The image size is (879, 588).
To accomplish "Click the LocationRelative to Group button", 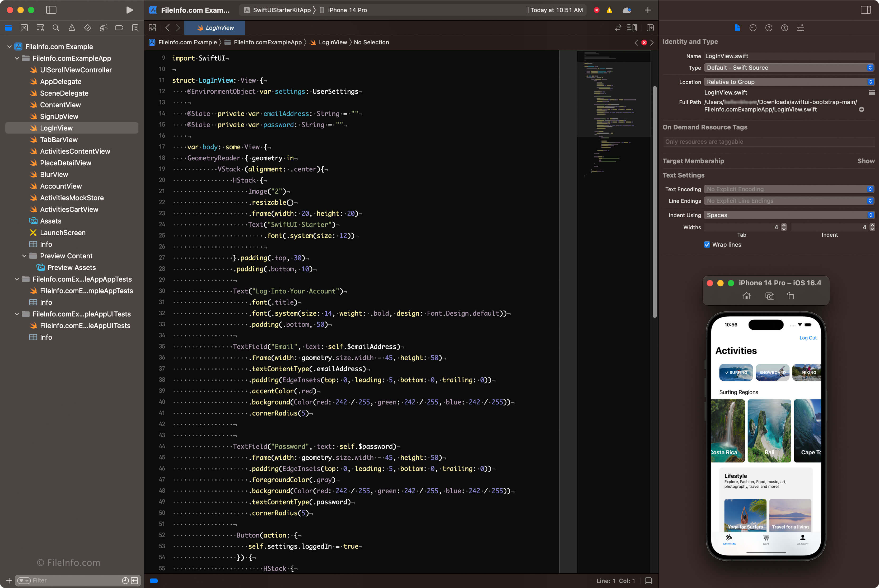I will click(785, 81).
